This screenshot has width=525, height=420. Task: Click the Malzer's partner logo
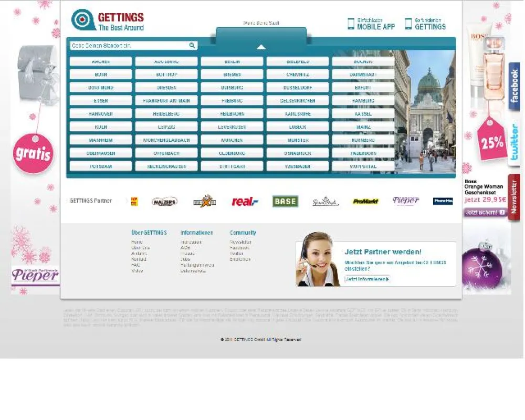(x=164, y=202)
